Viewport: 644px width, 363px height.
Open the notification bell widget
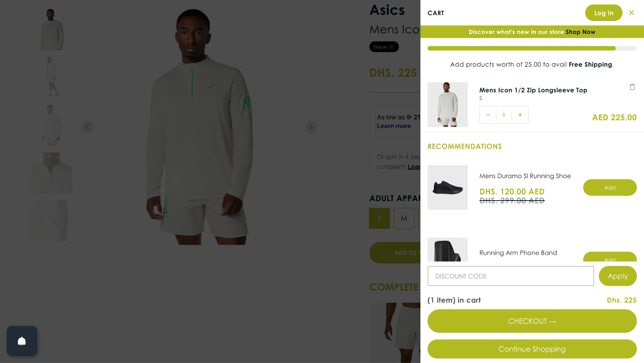[x=22, y=341]
